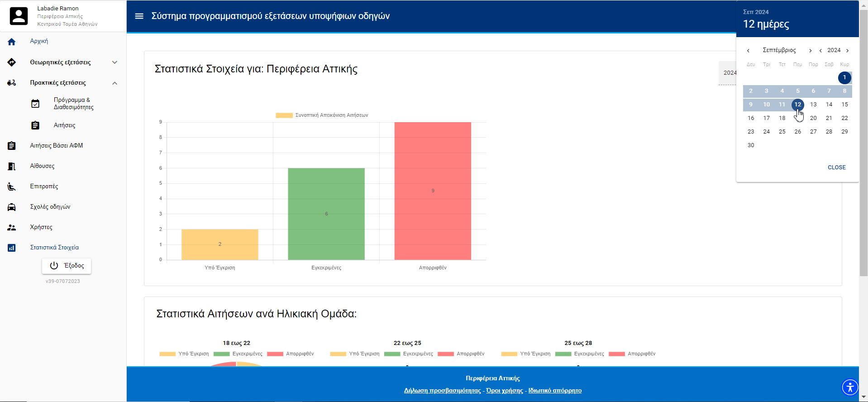Image resolution: width=868 pixels, height=402 pixels.
Task: Open the hamburger navigation menu
Action: (139, 16)
